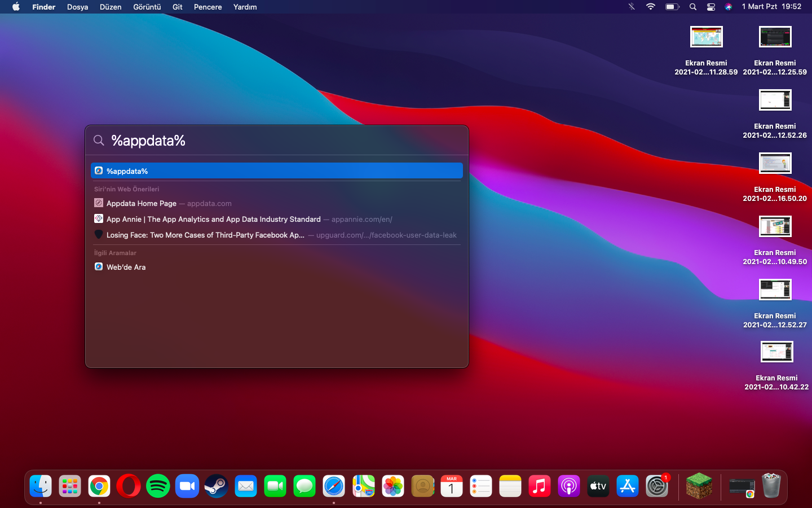812x508 pixels.
Task: Open the Zoom app icon
Action: (x=187, y=486)
